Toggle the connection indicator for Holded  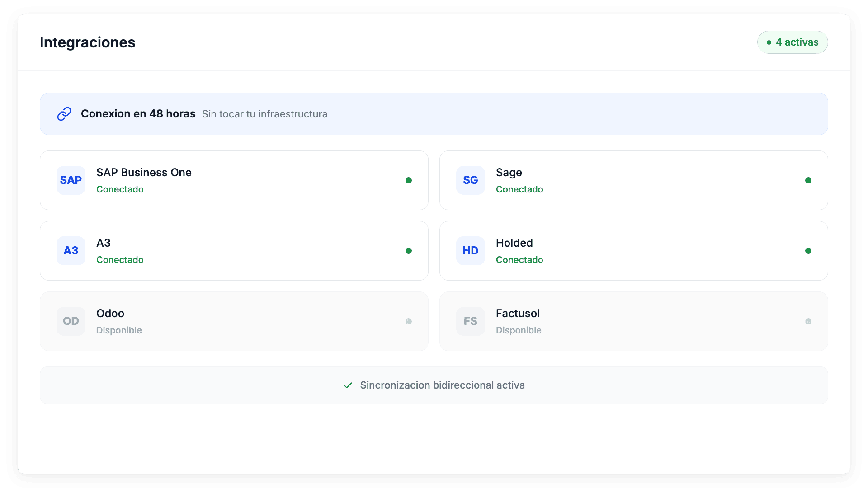tap(808, 250)
